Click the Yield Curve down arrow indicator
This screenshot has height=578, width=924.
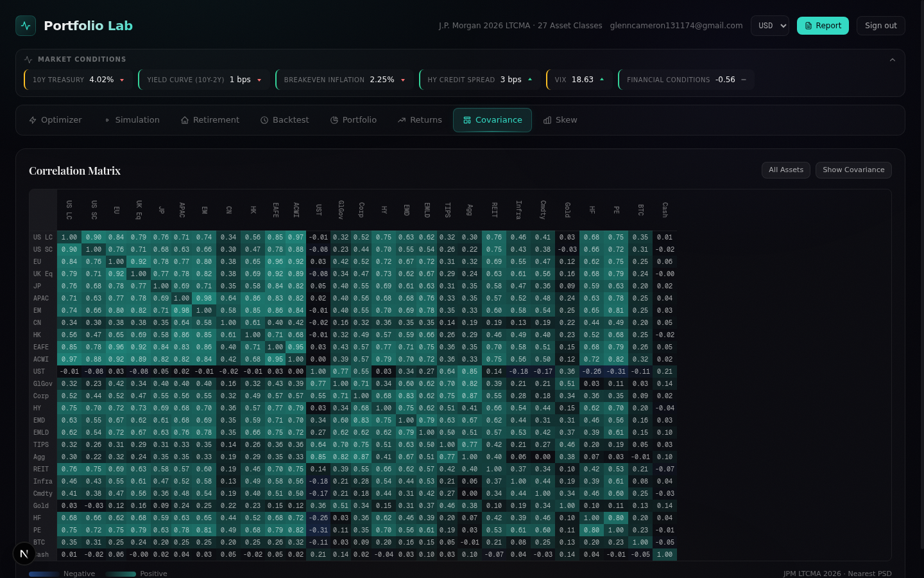259,80
